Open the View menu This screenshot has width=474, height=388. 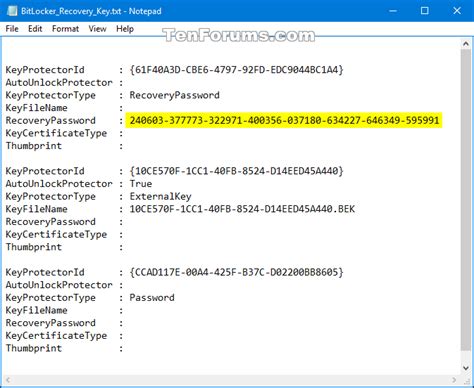pyautogui.click(x=97, y=29)
